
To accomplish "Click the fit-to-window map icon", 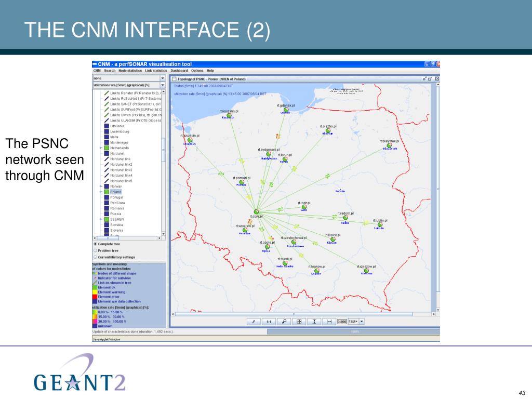I will [x=299, y=321].
